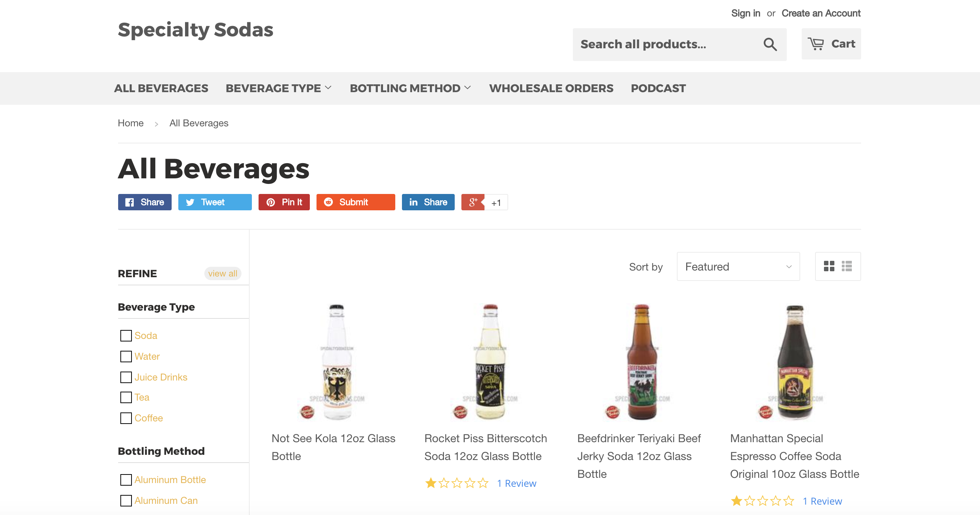Click the Create an Account link
Viewport: 980px width, 515px height.
pos(821,13)
